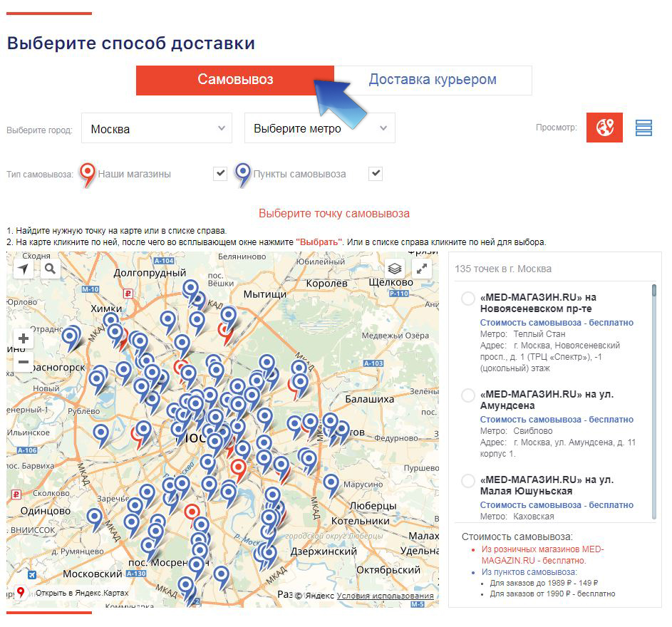Click the «MED-МАГАЗИН.RU» на ул. Амундсена title
The image size is (672, 627).
click(x=547, y=400)
